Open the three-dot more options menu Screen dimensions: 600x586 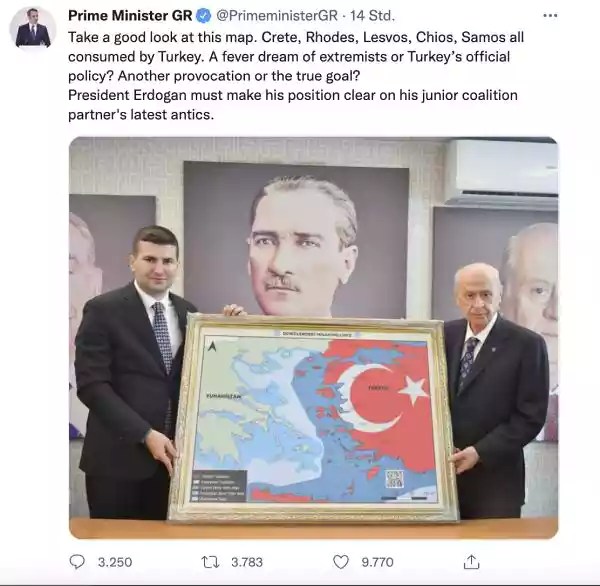[550, 16]
